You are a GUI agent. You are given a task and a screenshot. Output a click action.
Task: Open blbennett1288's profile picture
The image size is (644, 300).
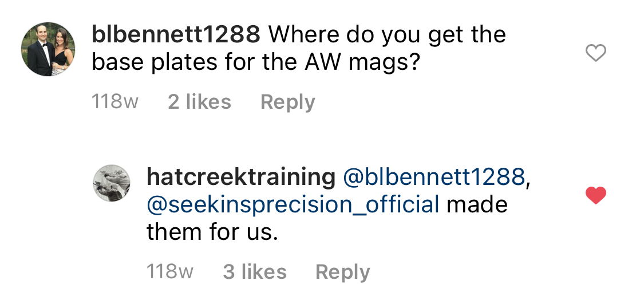point(48,49)
